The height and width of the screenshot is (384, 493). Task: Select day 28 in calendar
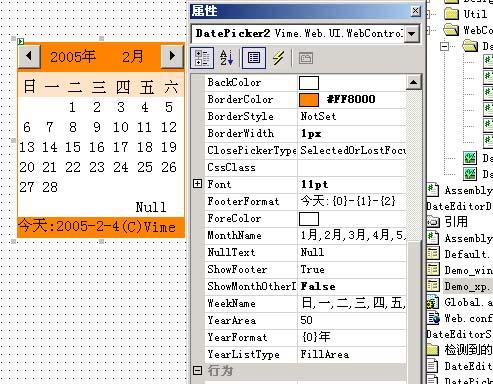[50, 187]
